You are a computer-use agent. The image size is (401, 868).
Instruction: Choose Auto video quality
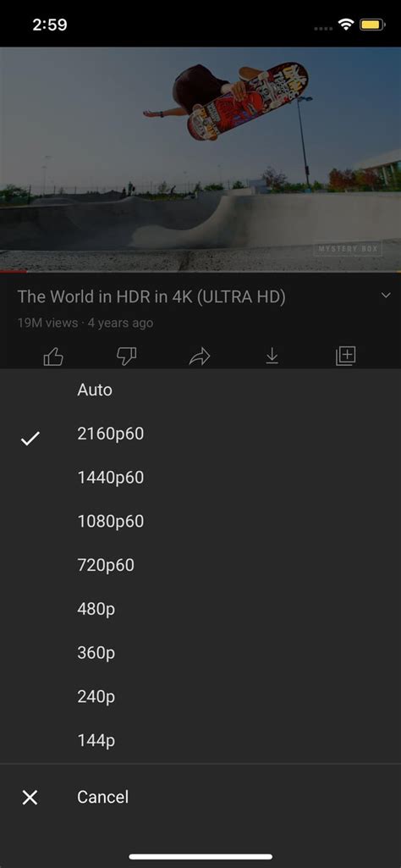(200, 390)
